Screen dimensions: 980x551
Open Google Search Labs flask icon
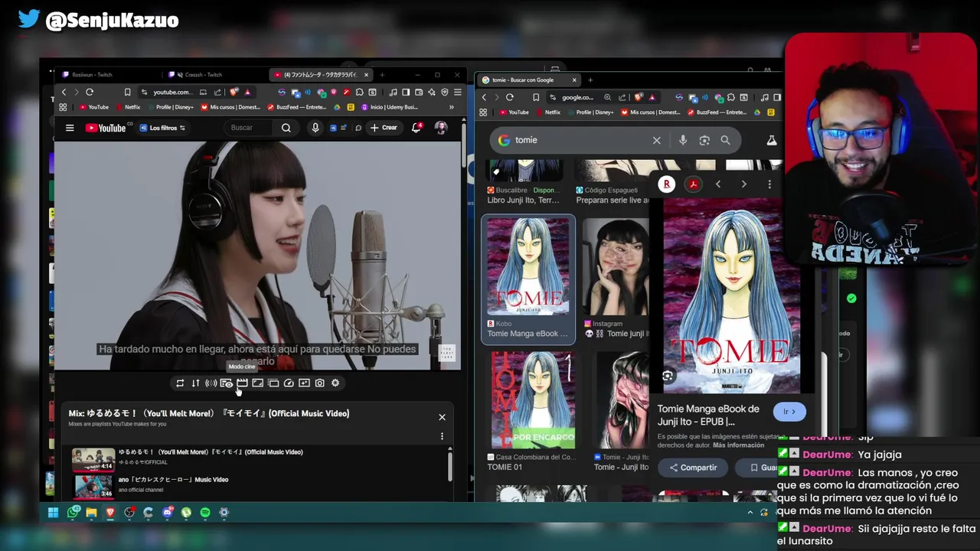pyautogui.click(x=772, y=140)
